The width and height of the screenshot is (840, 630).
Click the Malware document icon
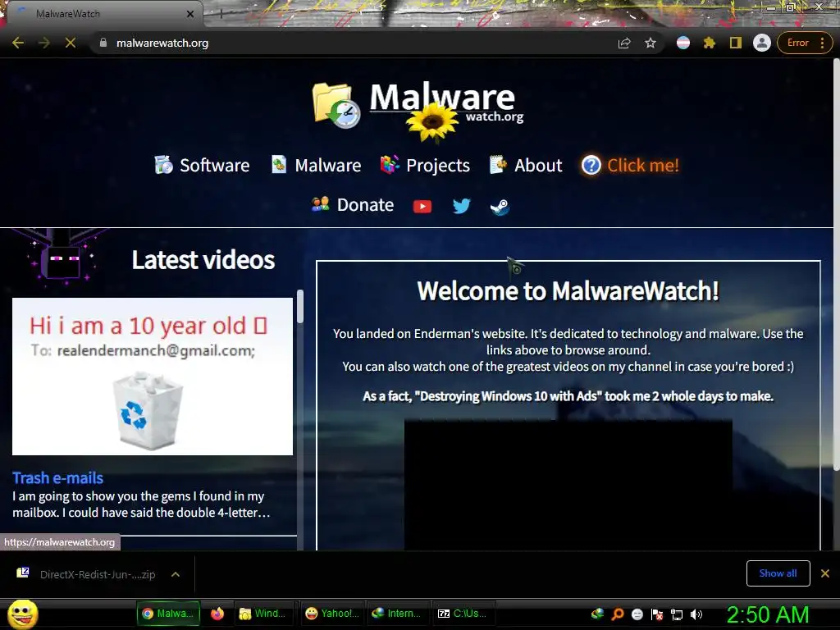279,164
